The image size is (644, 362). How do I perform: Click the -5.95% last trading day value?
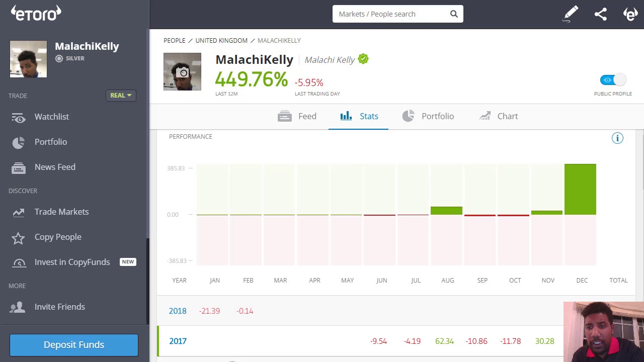click(309, 82)
